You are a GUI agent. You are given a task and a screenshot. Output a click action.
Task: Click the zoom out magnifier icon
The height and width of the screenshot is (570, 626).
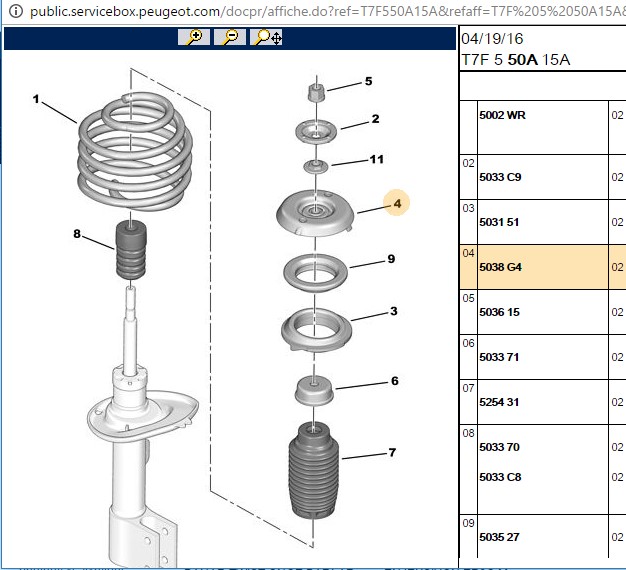[230, 37]
